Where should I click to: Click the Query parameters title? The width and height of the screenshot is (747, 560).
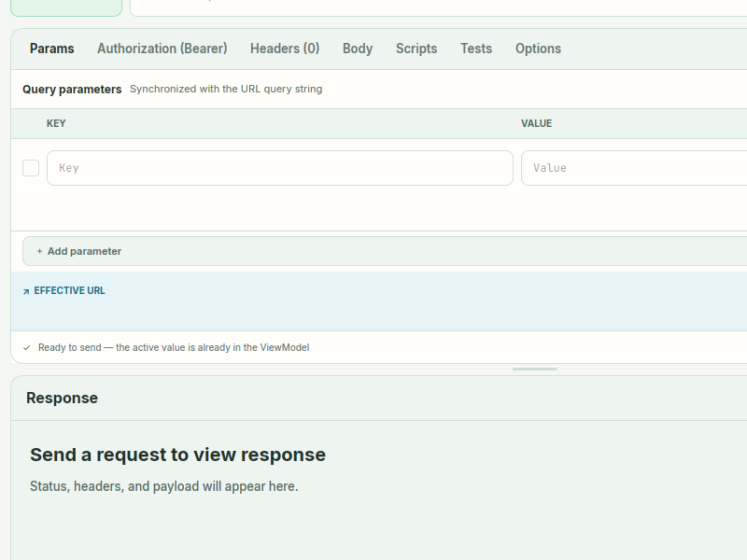click(x=72, y=90)
